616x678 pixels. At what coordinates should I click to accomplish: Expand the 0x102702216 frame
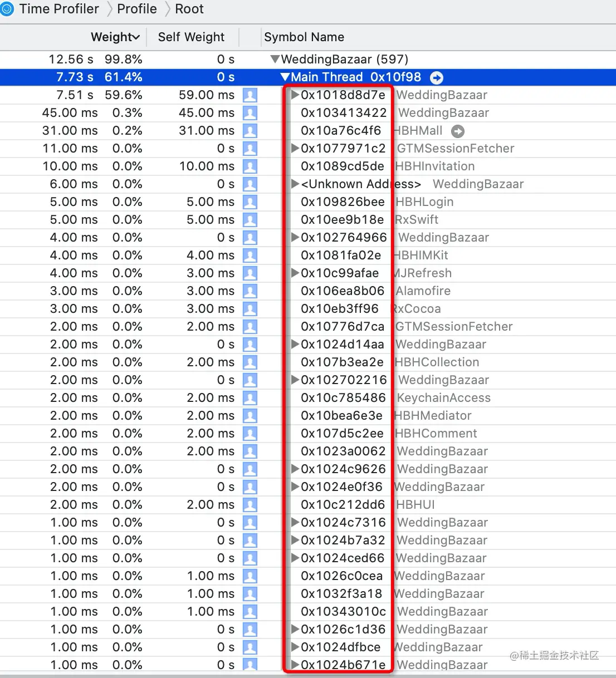(295, 380)
